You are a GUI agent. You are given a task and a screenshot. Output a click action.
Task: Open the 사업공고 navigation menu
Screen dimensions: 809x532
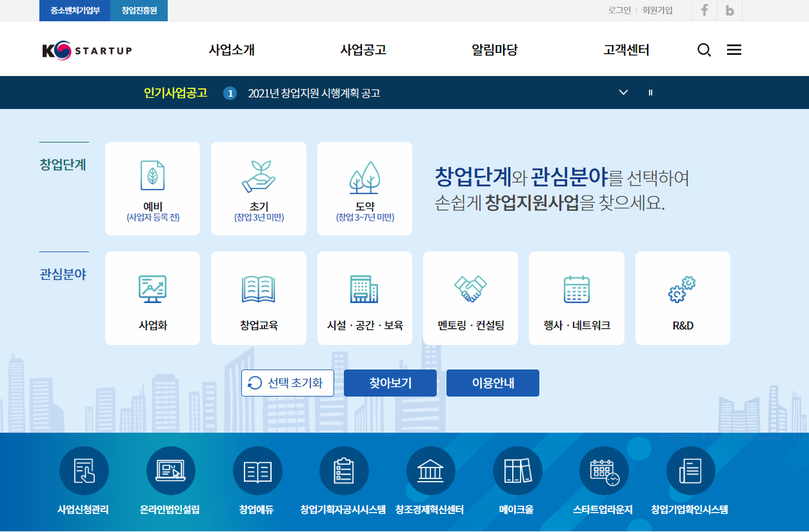[363, 49]
